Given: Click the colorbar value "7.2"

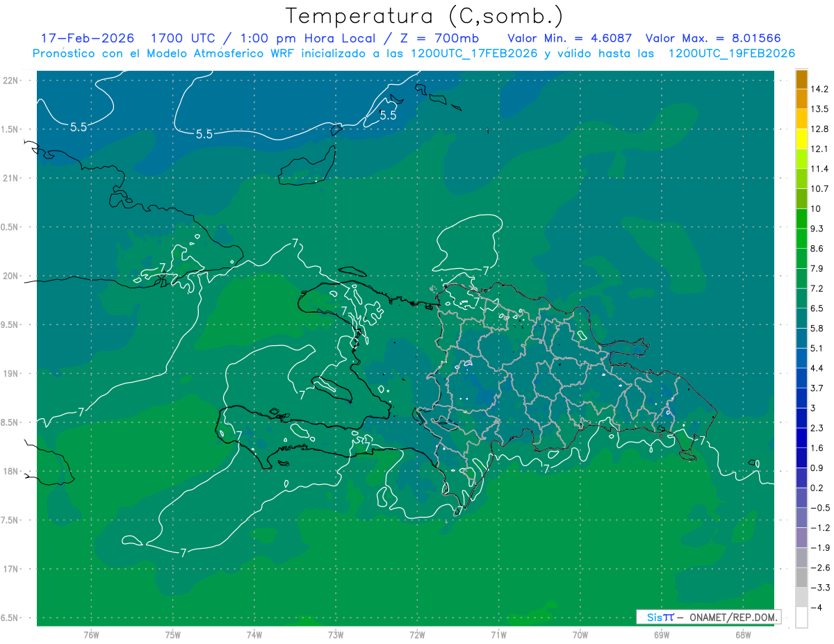Looking at the screenshot, I should 817,288.
